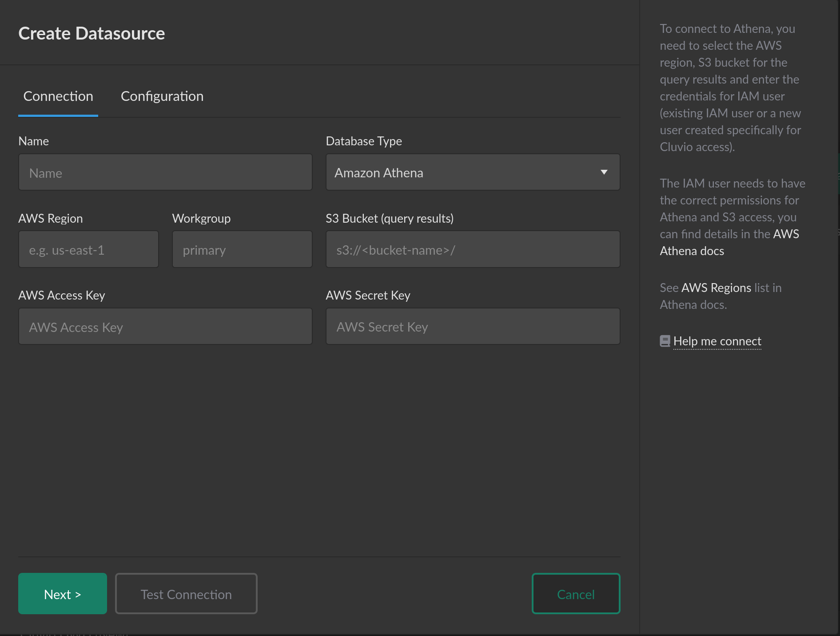
Task: Click the AWS Secret Key label
Action: tap(368, 296)
